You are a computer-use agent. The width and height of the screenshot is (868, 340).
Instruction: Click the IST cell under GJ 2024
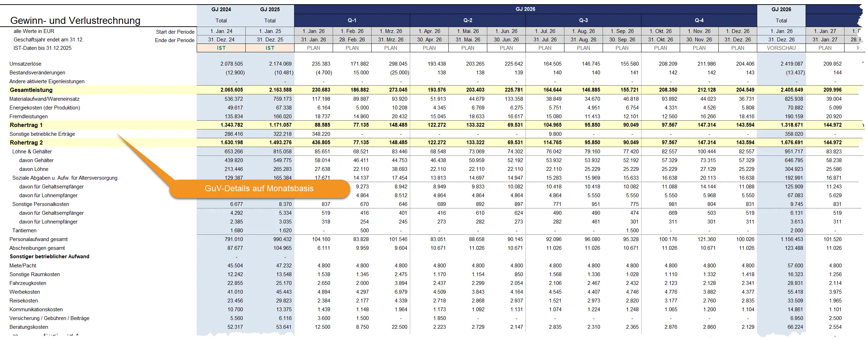[221, 48]
